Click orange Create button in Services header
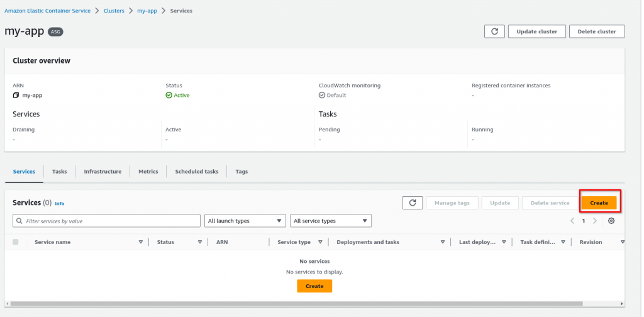 pyautogui.click(x=599, y=203)
